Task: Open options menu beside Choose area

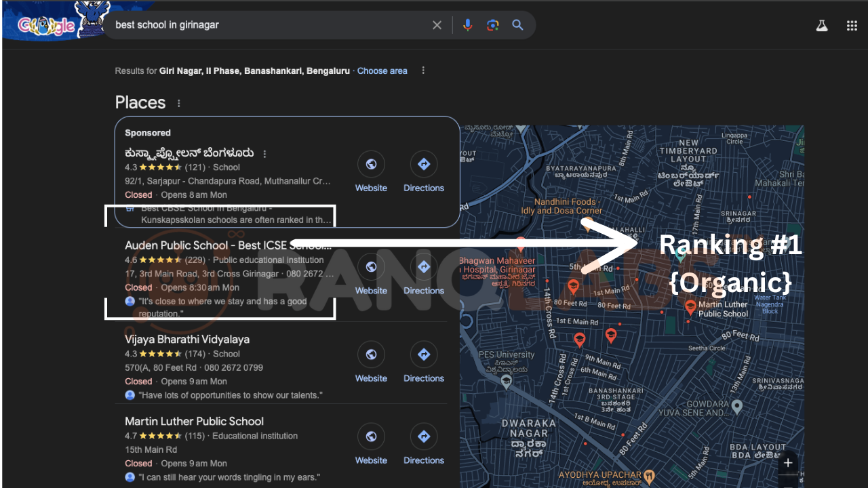Action: pyautogui.click(x=423, y=70)
